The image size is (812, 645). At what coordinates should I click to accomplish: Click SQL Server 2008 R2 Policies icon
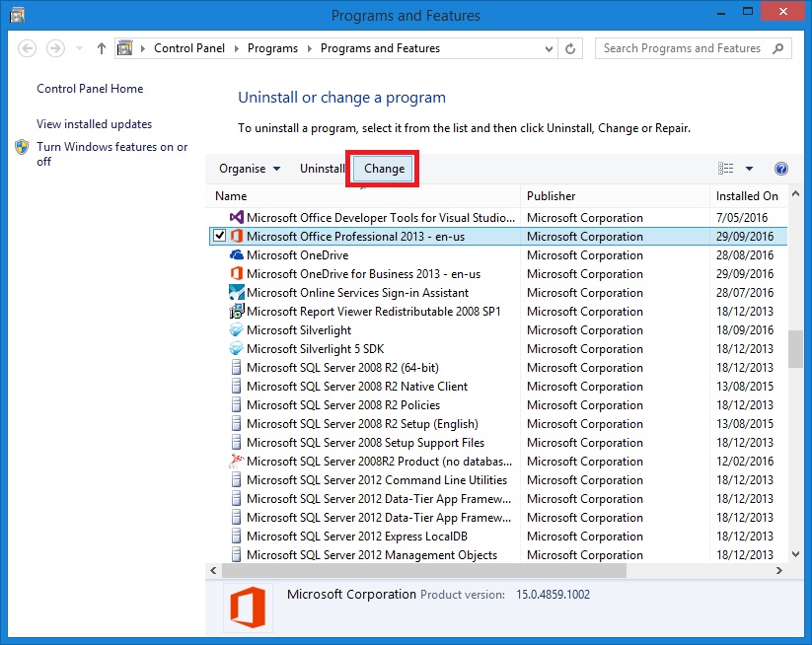coord(236,404)
